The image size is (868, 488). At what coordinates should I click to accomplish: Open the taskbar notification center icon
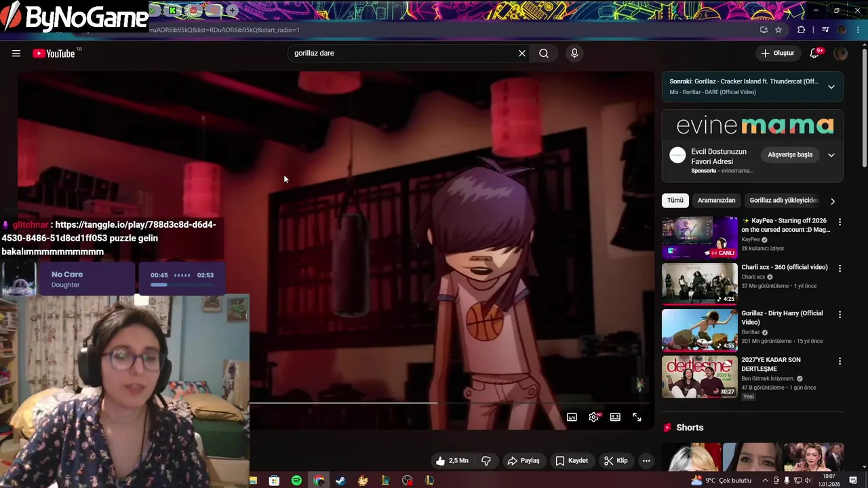853,481
